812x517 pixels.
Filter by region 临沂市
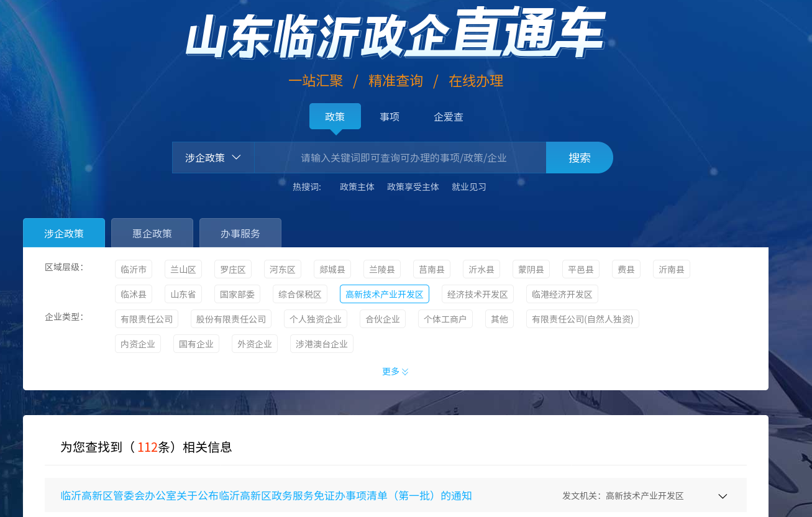click(x=134, y=269)
